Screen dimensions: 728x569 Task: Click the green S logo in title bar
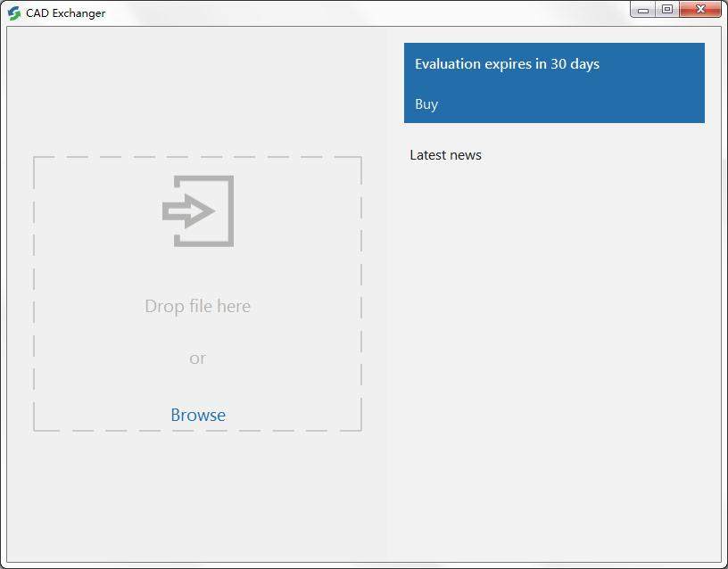(12, 12)
